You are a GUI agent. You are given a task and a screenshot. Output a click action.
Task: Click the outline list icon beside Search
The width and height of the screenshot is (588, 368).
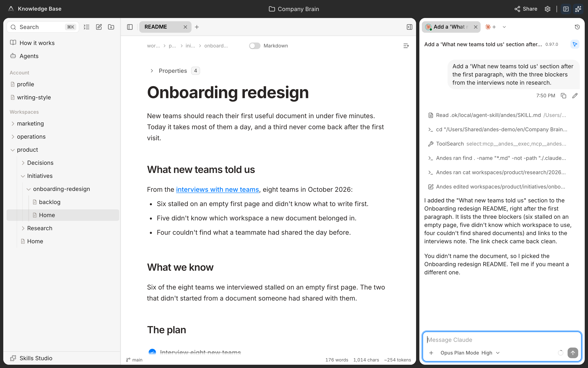click(x=87, y=27)
